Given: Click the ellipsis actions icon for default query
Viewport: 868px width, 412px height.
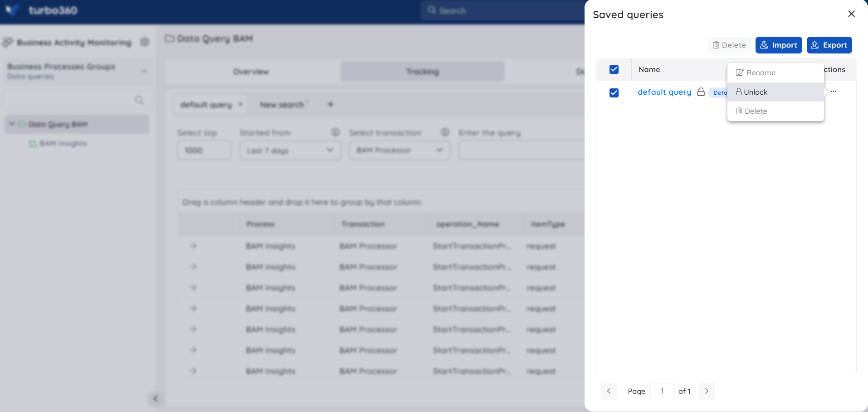Looking at the screenshot, I should 834,92.
